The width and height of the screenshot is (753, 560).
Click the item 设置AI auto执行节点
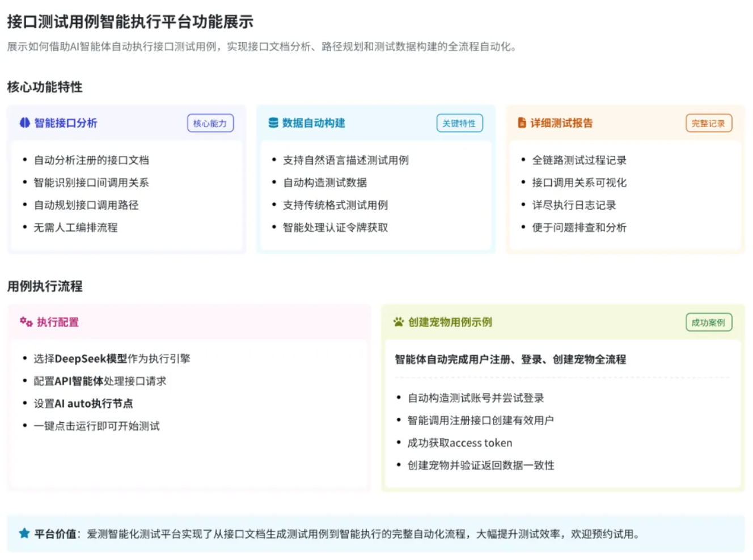83,403
